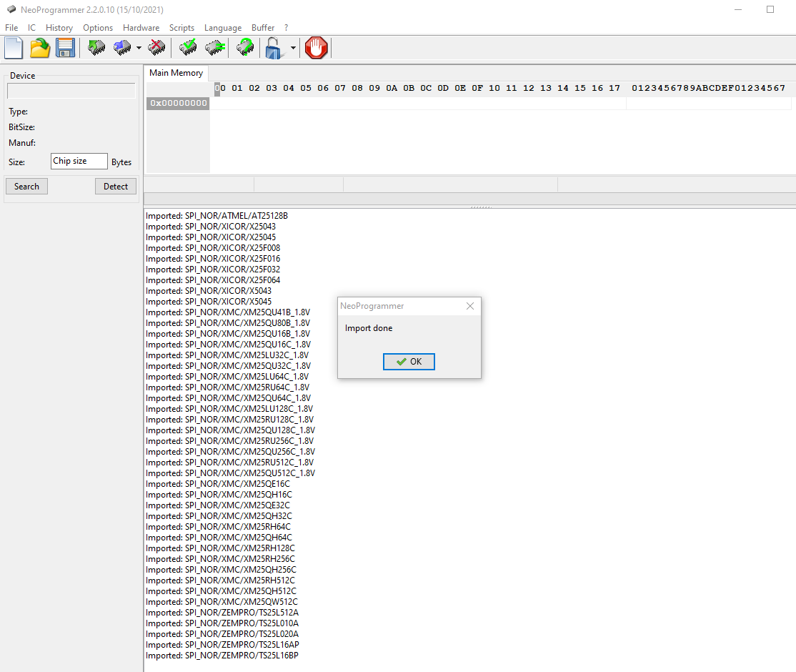Minimize the NeoProgrammer window

click(738, 9)
